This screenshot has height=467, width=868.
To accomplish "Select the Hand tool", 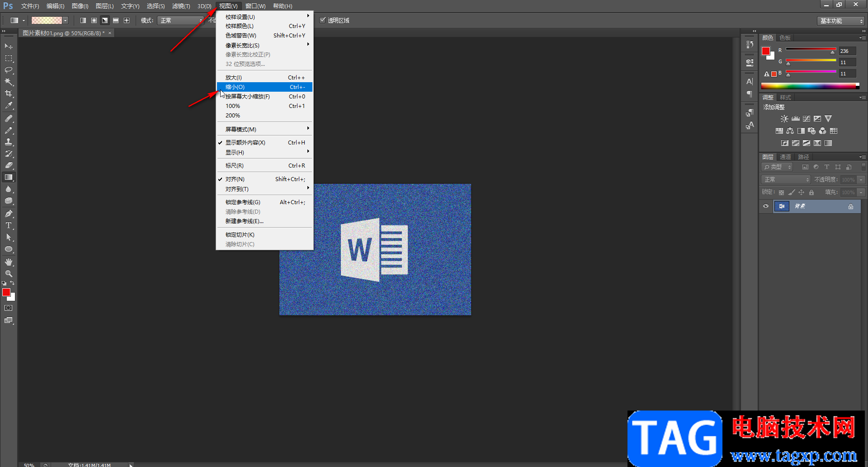I will pyautogui.click(x=9, y=262).
